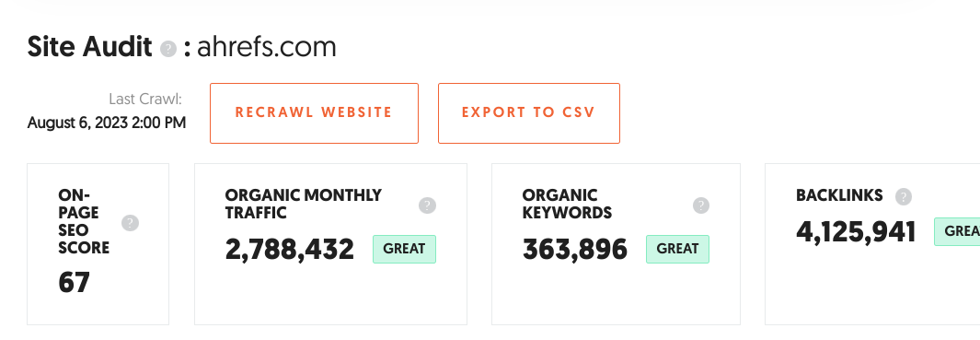Show help for Organic Keywords via question icon
The image size is (980, 340).
[701, 205]
